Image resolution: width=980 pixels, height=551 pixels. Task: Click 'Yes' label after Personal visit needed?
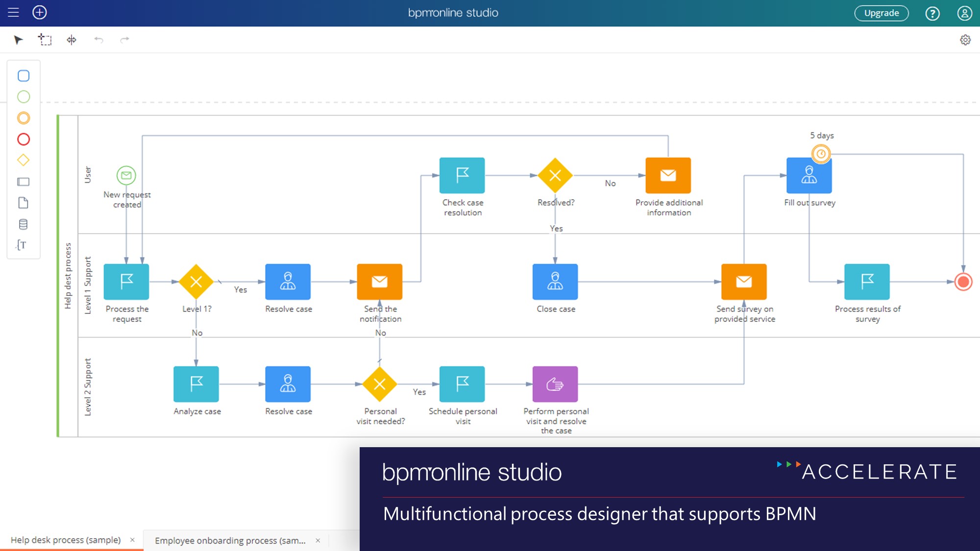tap(419, 392)
